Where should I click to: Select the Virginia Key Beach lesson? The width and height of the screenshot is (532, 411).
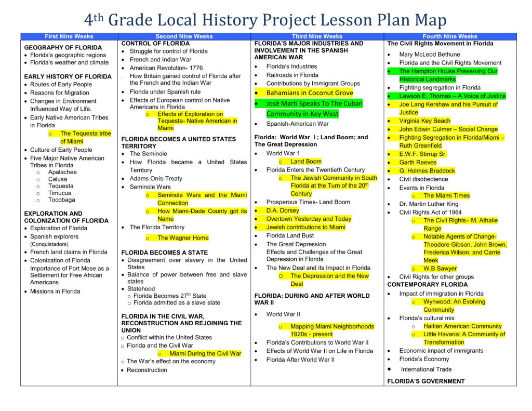pos(425,121)
